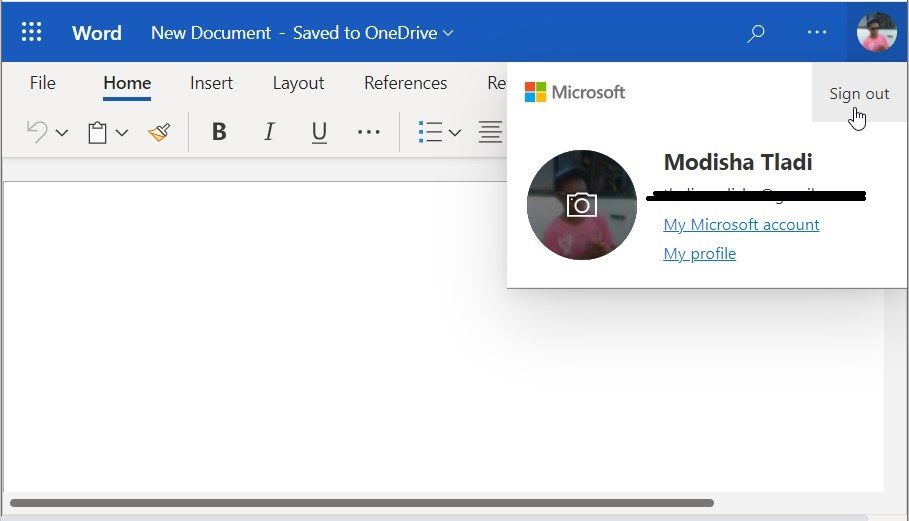909x521 pixels.
Task: Open My profile link
Action: tap(700, 253)
